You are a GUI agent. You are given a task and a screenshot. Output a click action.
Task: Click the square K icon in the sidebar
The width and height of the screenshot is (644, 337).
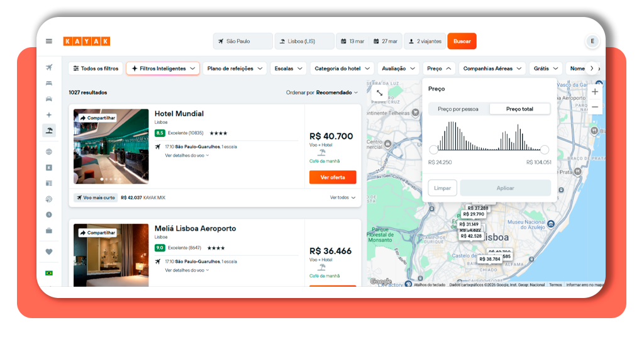tap(49, 167)
